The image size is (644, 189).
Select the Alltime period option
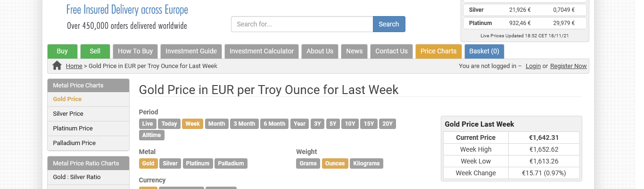[151, 135]
